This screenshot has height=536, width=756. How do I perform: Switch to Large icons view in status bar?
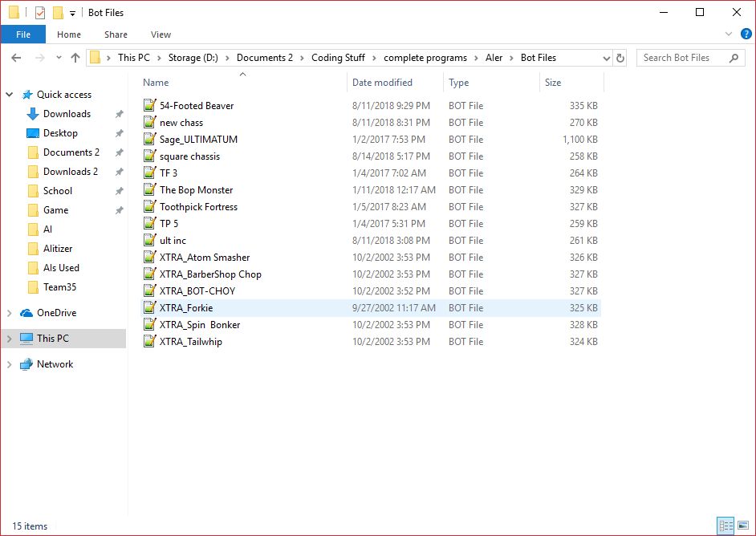(742, 526)
